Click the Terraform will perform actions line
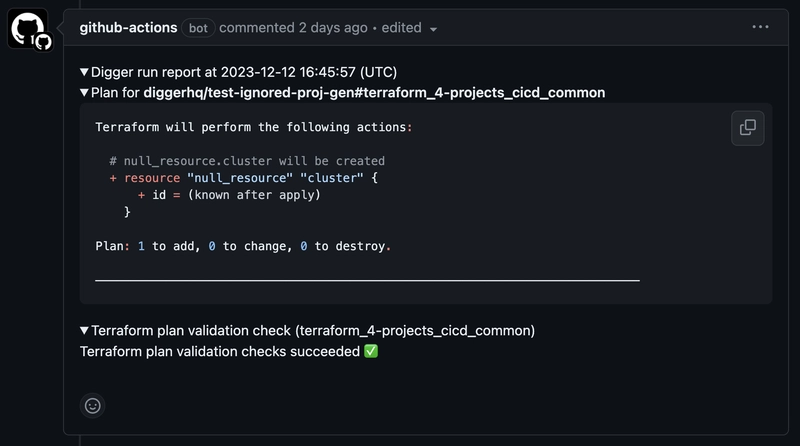The image size is (800, 446). click(254, 127)
